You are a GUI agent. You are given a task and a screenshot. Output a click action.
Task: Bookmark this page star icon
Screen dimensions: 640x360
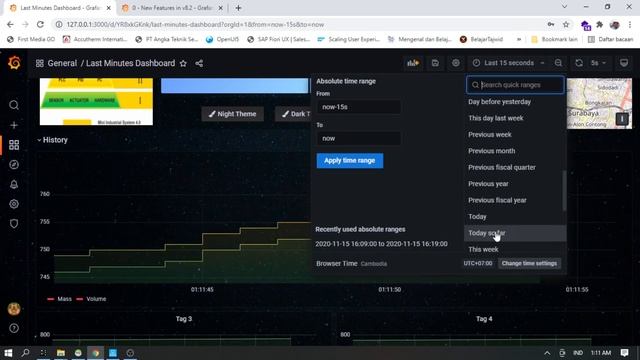566,24
